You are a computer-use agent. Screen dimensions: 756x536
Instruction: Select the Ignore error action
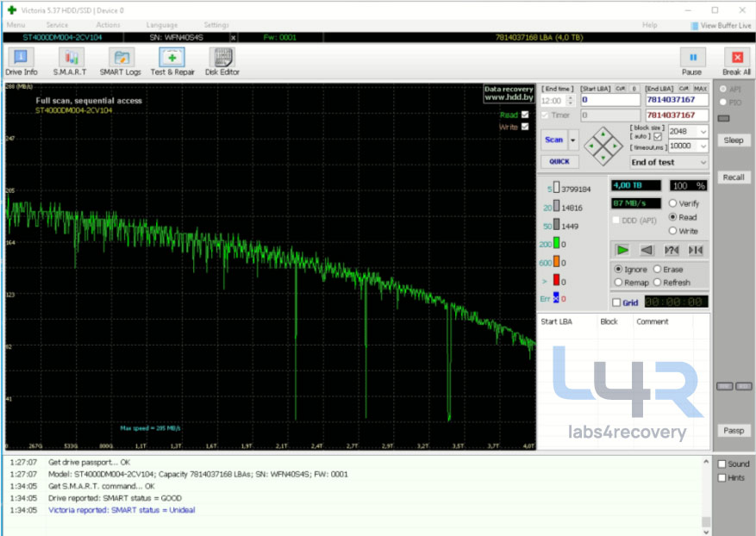click(618, 270)
